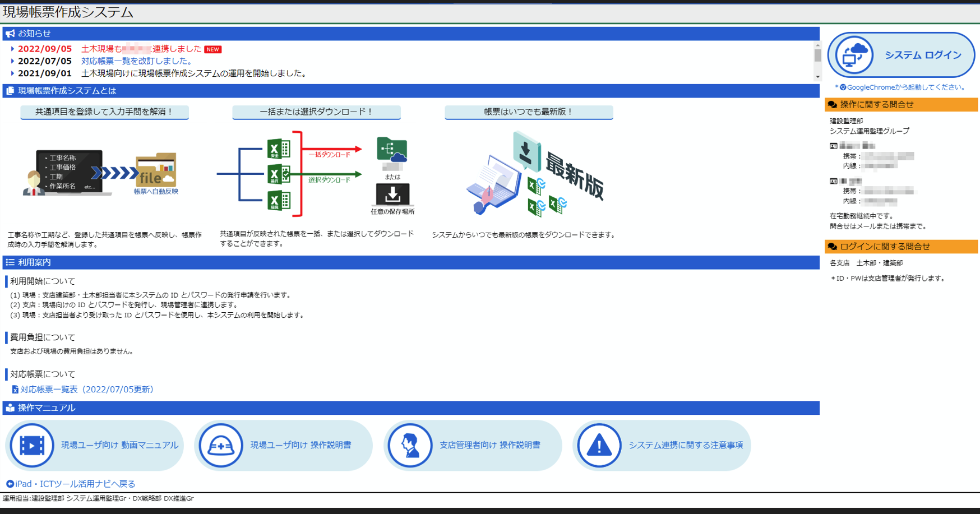Click the 2021/09/01 運用を開始しました news entry

[196, 73]
